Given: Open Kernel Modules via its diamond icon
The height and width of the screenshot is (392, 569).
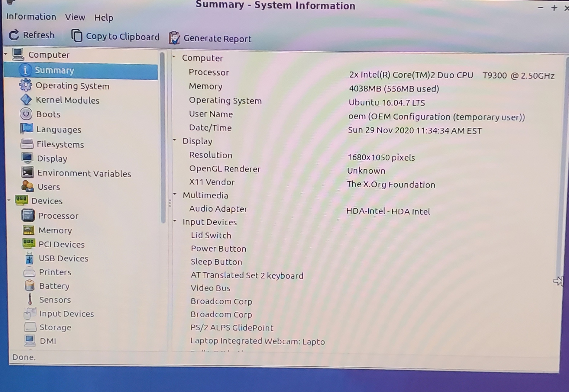Looking at the screenshot, I should pyautogui.click(x=26, y=100).
